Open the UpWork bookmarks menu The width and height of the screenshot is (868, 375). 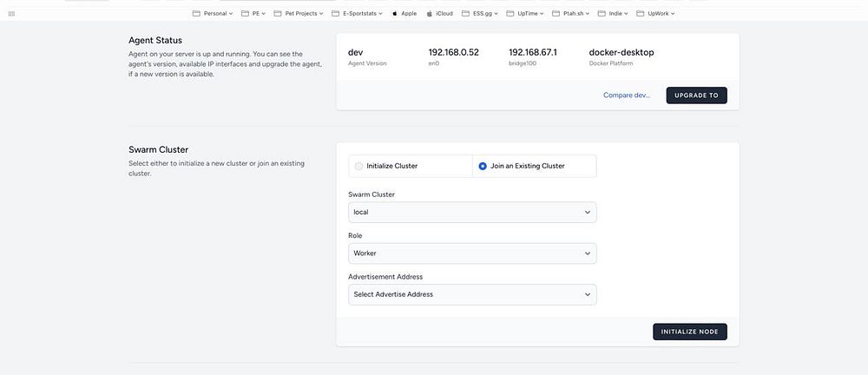(655, 14)
